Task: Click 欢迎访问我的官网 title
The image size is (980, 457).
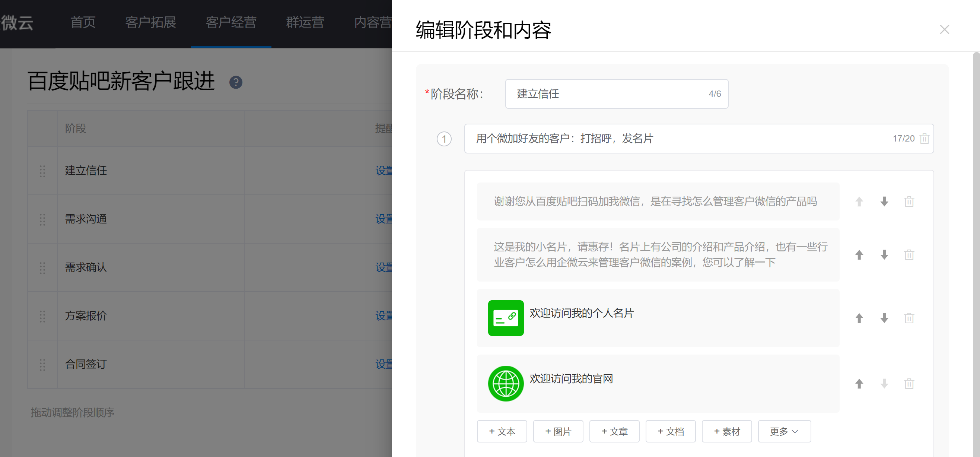Action: point(571,379)
